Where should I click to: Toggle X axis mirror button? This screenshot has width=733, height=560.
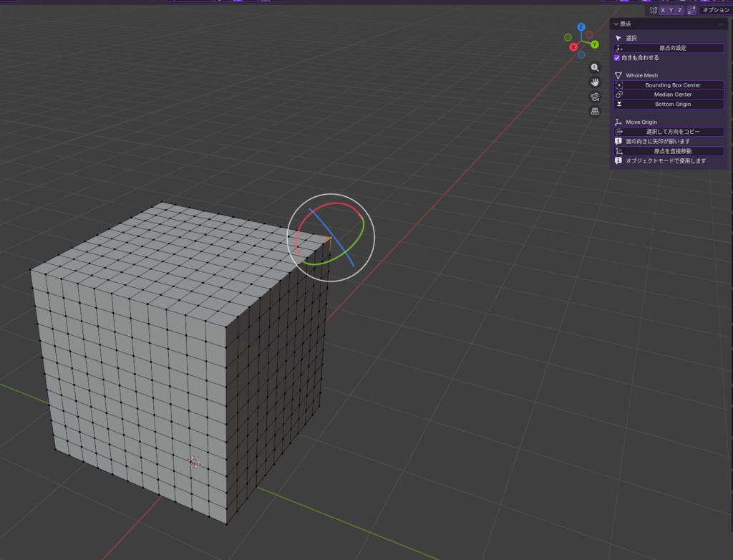(x=662, y=10)
